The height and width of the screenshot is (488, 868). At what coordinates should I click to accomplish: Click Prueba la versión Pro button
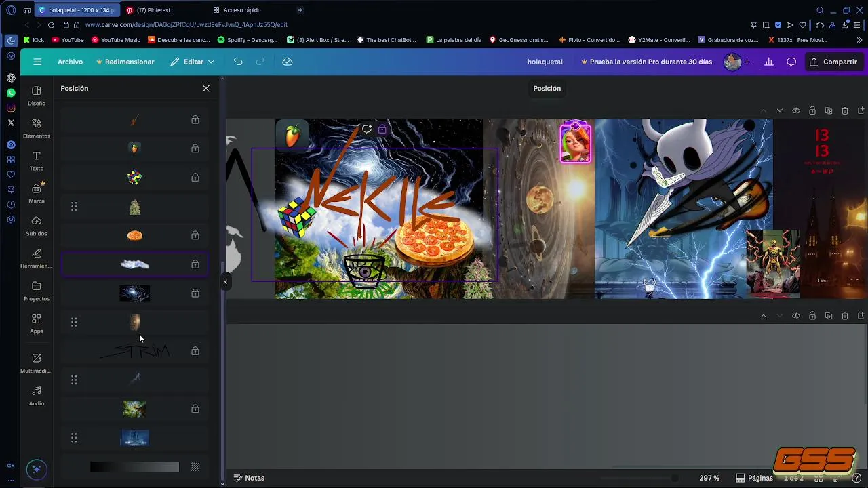coord(647,62)
